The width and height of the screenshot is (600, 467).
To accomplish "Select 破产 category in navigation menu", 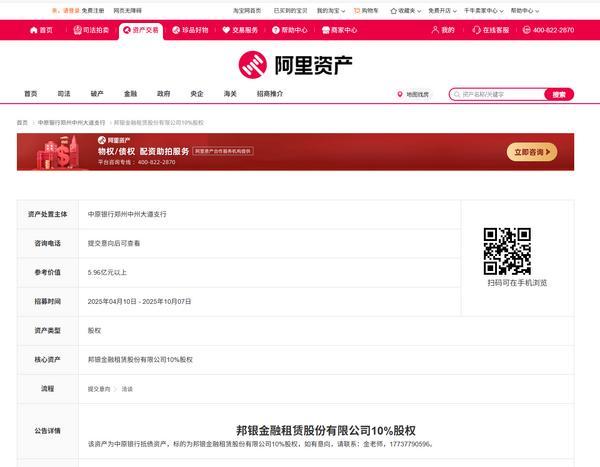I will pos(97,93).
